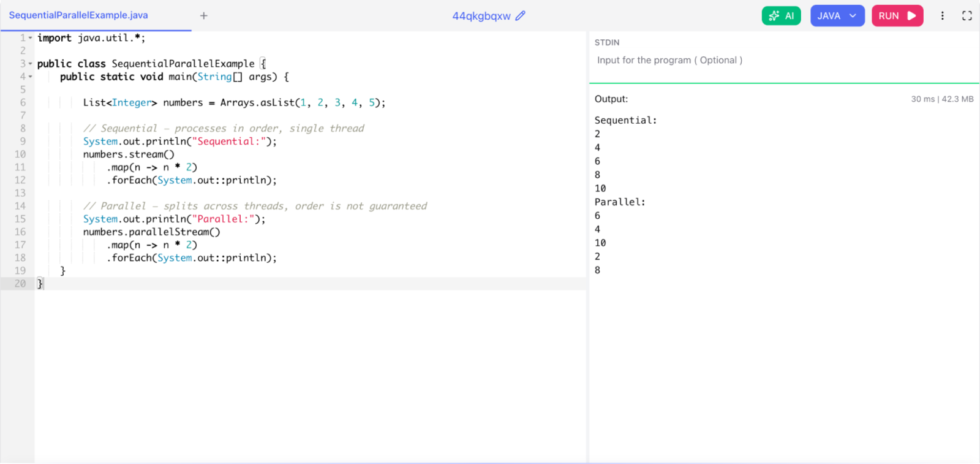
Task: Place cursor in List<Integer> numbers declaration
Action: coord(234,102)
